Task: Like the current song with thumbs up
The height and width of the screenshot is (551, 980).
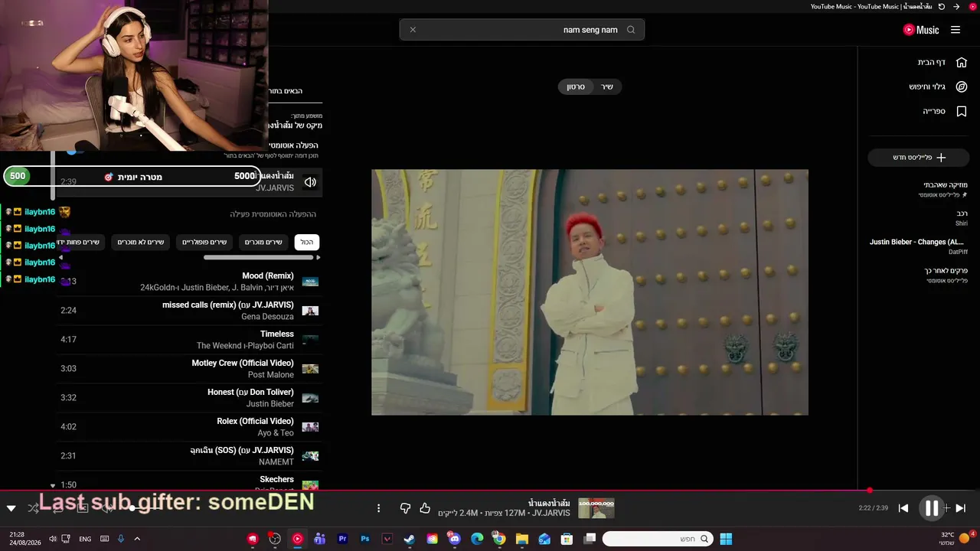Action: (425, 508)
